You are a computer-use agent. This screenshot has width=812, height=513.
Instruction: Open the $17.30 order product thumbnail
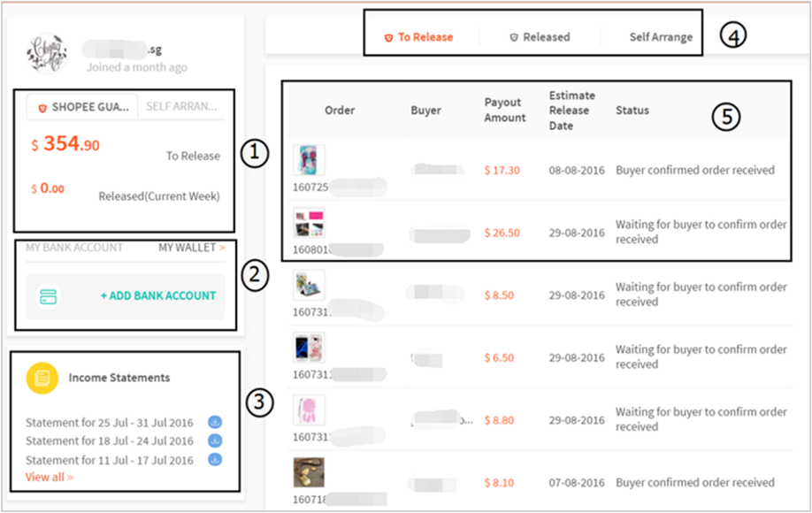309,161
